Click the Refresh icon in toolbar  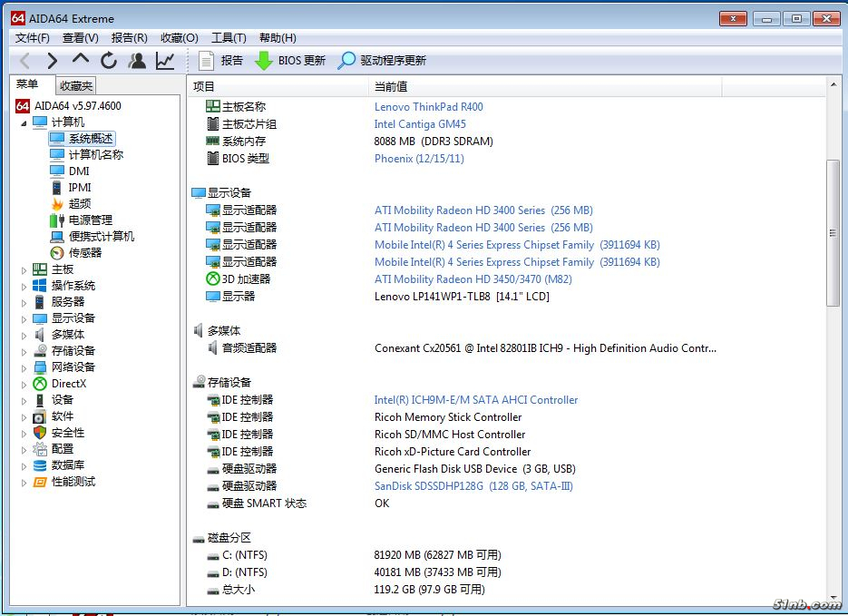click(109, 61)
